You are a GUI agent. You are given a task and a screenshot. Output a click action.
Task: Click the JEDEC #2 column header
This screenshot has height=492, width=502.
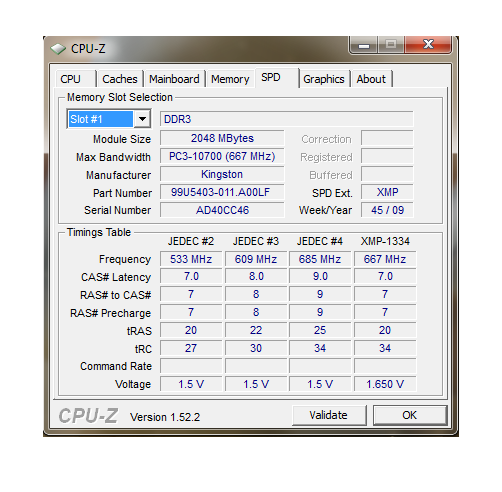[x=191, y=241]
